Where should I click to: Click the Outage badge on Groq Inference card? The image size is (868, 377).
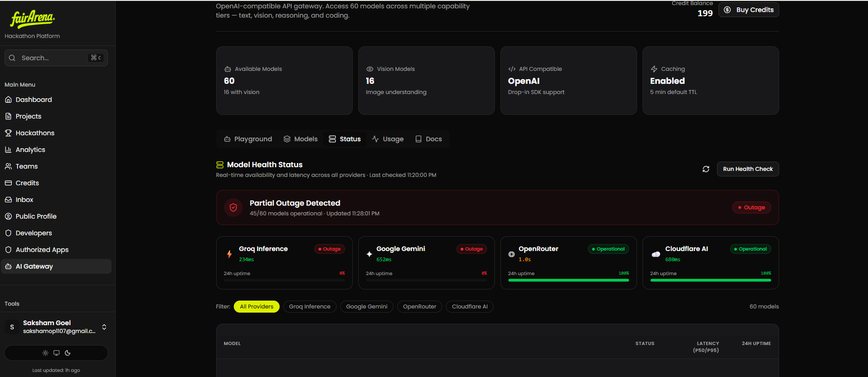click(330, 249)
